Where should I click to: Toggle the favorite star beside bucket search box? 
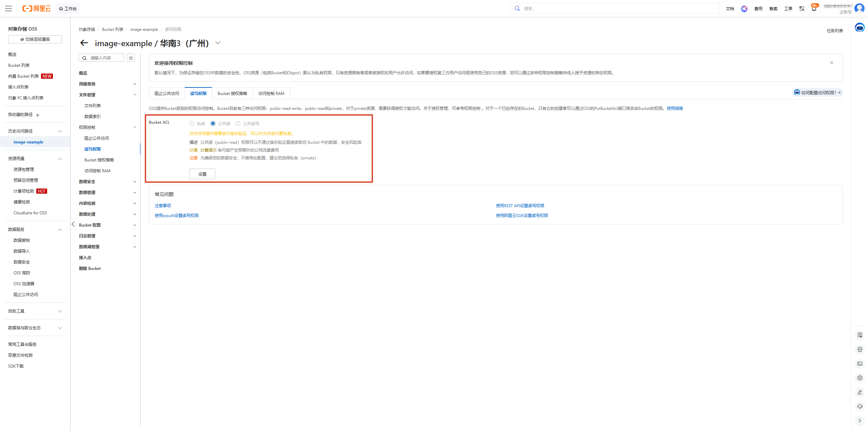tap(131, 58)
